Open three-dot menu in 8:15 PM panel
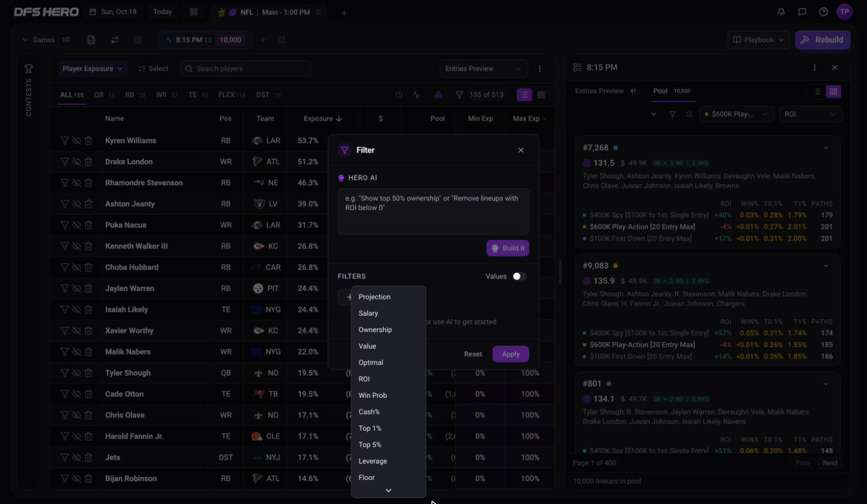867x504 pixels. coord(814,68)
